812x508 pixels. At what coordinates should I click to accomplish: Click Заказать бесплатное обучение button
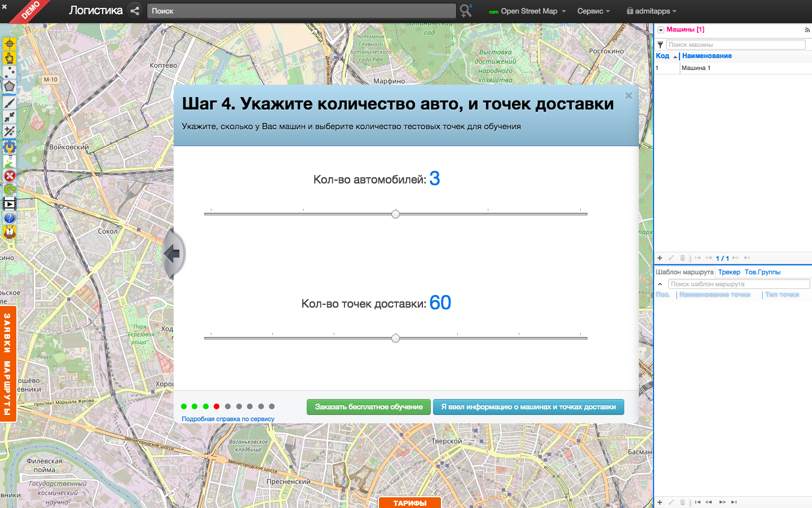pyautogui.click(x=368, y=406)
